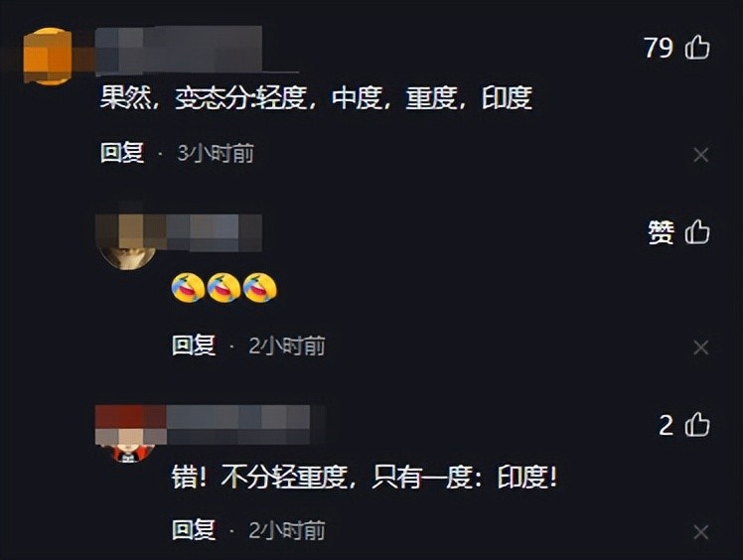Open avatar of the laughing emoji commenter
743x560 pixels.
pyautogui.click(x=128, y=241)
